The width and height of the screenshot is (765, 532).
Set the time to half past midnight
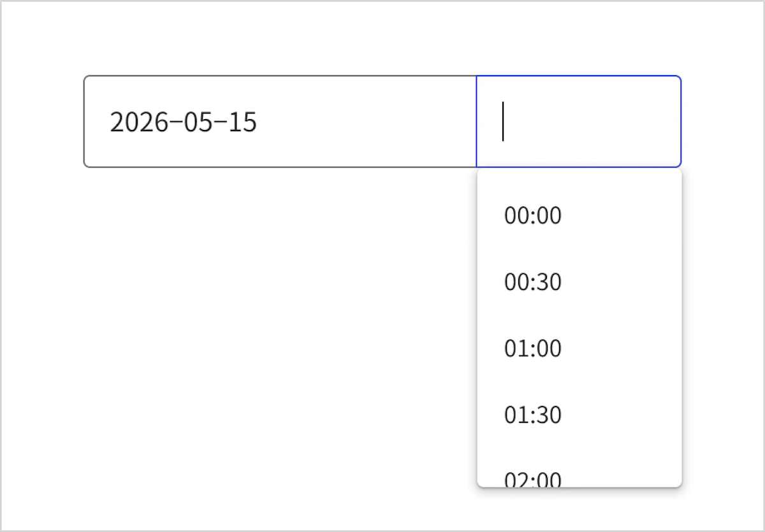pos(579,282)
